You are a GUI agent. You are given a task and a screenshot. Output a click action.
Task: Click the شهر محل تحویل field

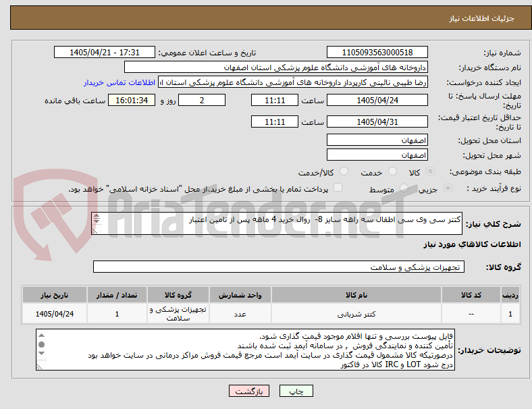377,155
